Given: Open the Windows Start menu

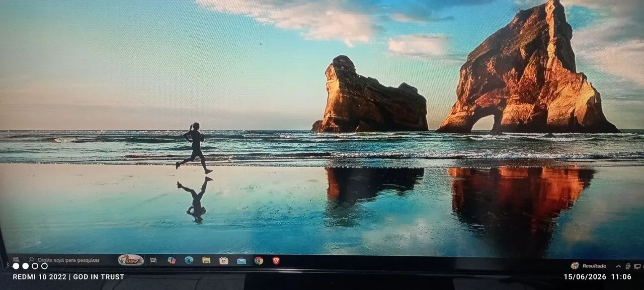Looking at the screenshot, I should coord(15,260).
